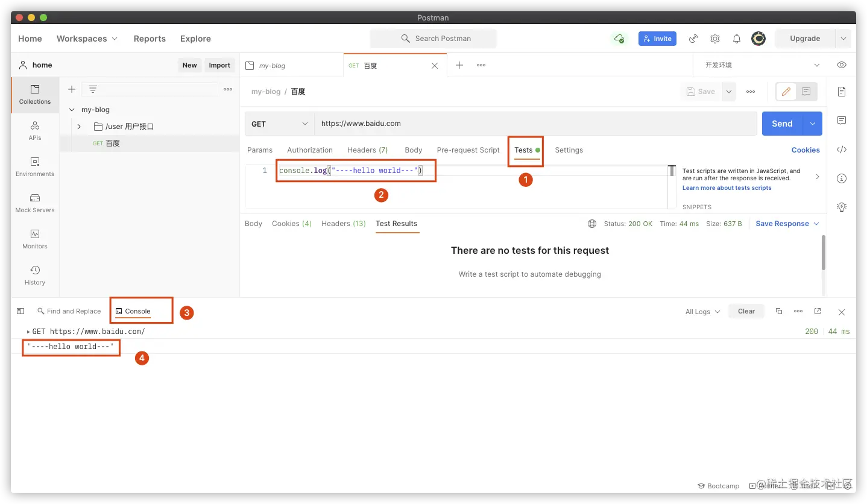867x504 pixels.
Task: Open the comments icon in the right sidebar
Action: (842, 121)
